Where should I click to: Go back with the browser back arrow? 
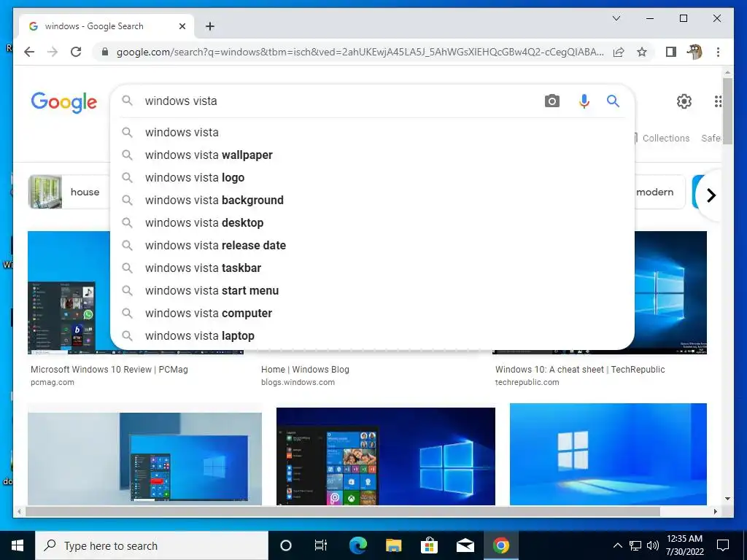[29, 52]
